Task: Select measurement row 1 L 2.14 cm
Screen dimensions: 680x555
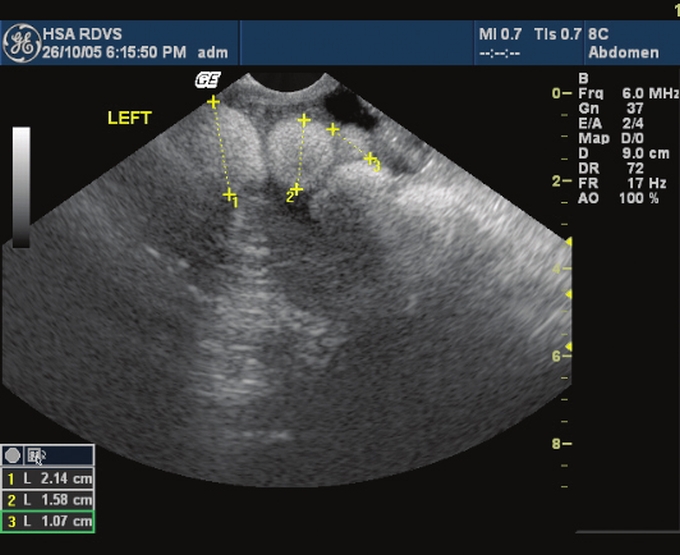Action: 48,479
